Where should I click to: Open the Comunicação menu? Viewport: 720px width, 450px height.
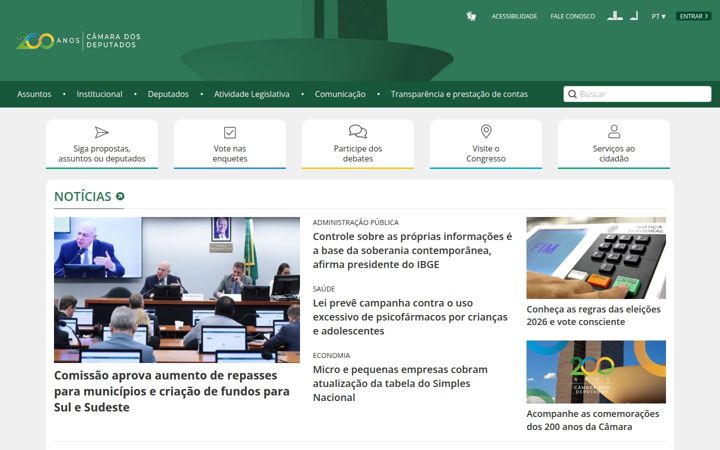coord(340,94)
